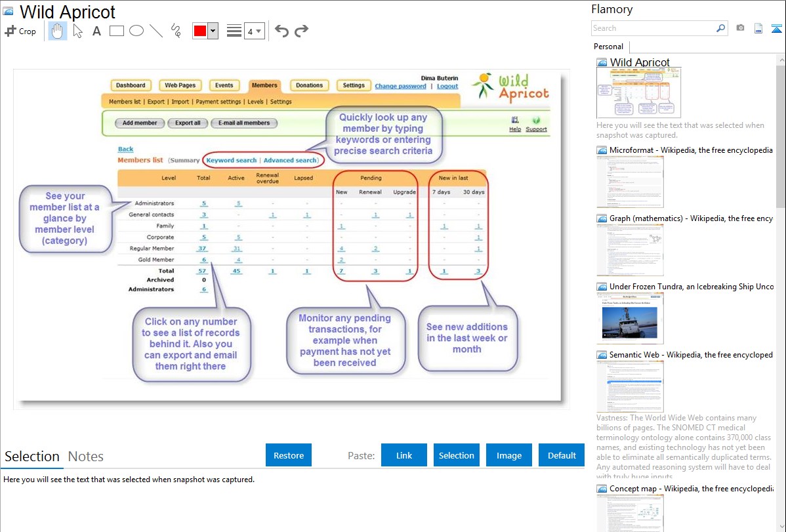
Task: Select the Crop tool
Action: tap(20, 31)
